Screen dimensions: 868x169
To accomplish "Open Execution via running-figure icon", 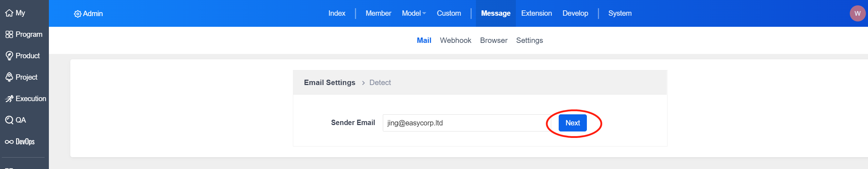I will [x=9, y=99].
